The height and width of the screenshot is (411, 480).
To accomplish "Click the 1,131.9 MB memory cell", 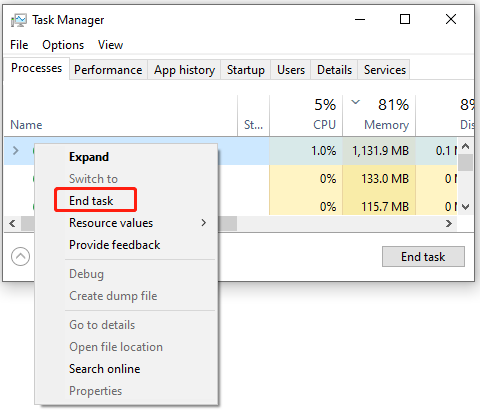I will tap(379, 151).
